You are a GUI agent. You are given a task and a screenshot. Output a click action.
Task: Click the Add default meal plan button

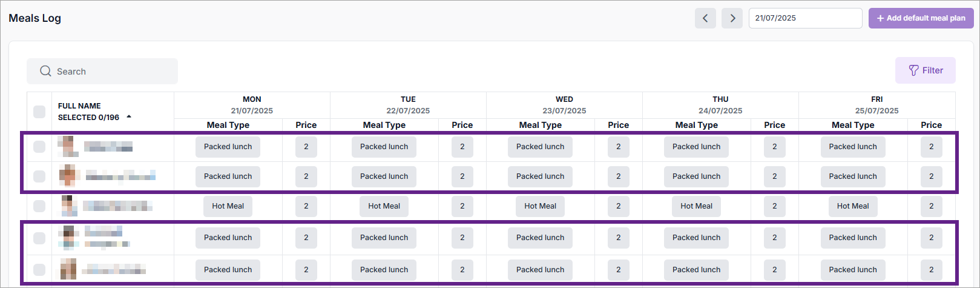pyautogui.click(x=921, y=18)
